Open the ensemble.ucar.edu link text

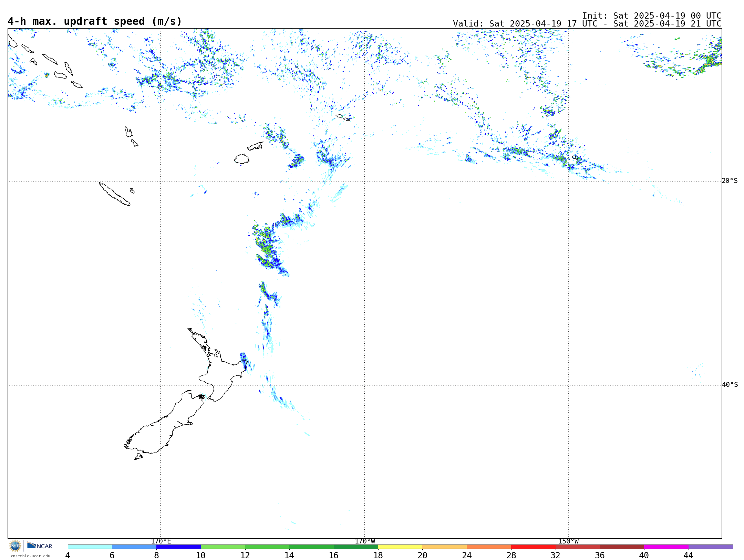31,556
